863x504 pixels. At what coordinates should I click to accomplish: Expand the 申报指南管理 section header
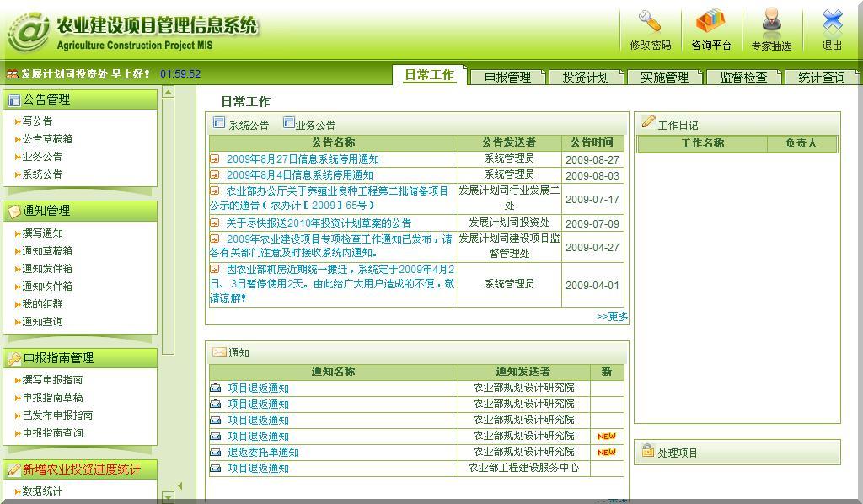click(80, 358)
